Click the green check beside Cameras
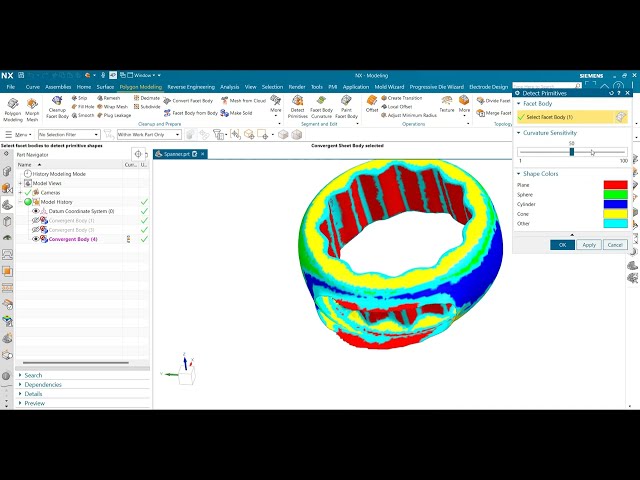Screen dimensions: 640x480 pos(28,192)
